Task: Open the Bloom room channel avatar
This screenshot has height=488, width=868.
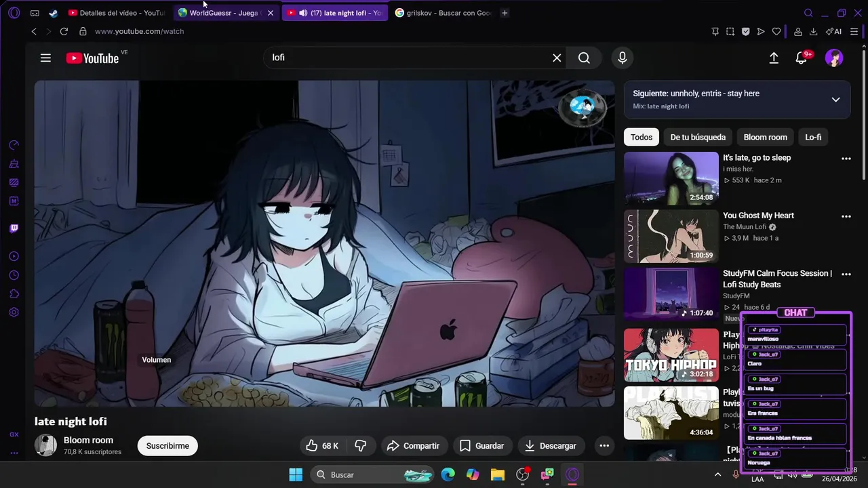Action: click(x=45, y=445)
